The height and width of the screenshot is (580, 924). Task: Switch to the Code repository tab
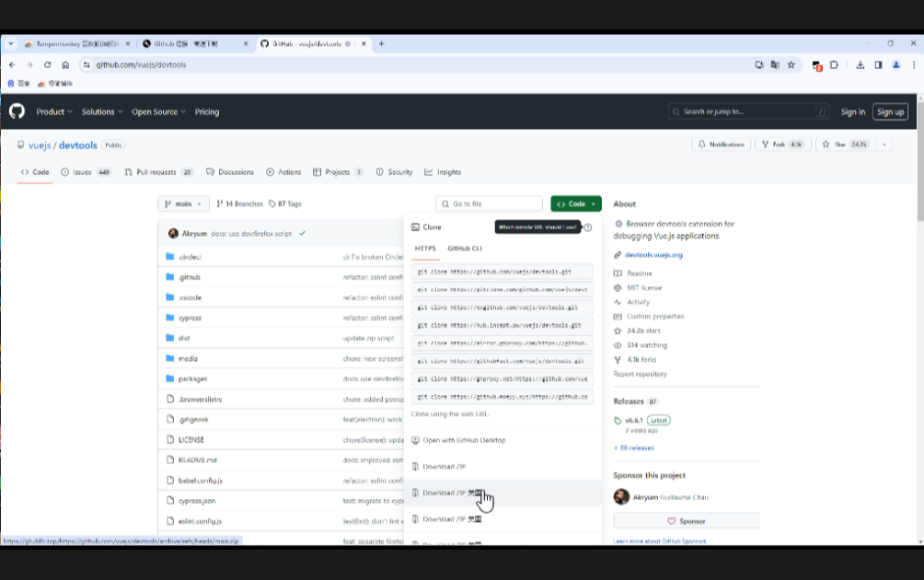tap(35, 172)
